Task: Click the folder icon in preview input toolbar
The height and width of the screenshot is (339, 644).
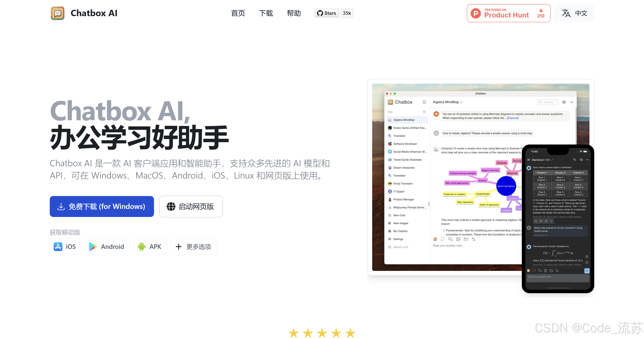Action: tap(466, 239)
